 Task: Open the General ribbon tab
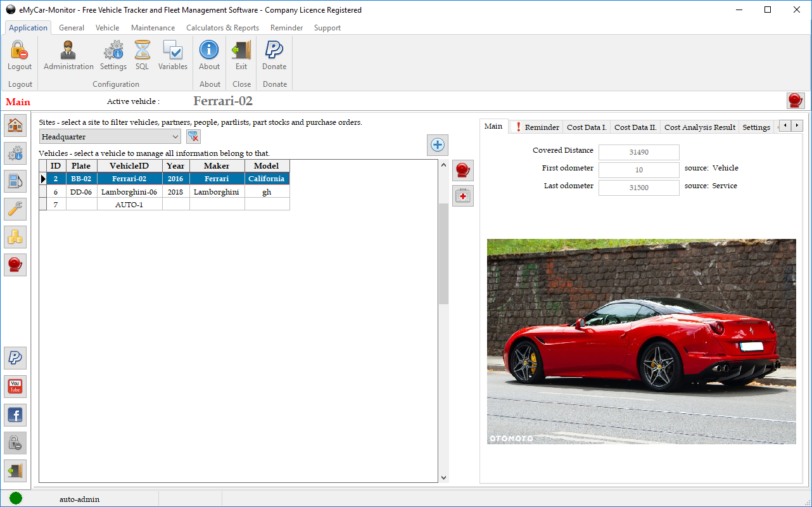point(72,28)
